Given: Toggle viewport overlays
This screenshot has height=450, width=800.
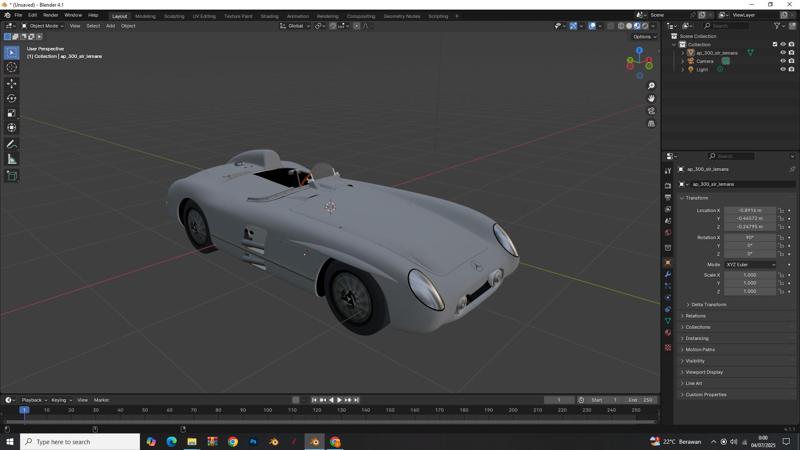Looking at the screenshot, I should (x=592, y=26).
